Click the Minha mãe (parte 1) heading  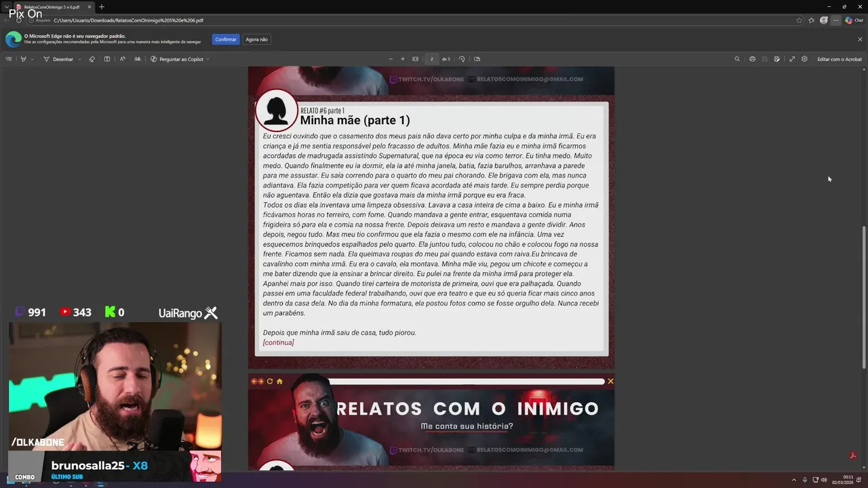pyautogui.click(x=355, y=121)
